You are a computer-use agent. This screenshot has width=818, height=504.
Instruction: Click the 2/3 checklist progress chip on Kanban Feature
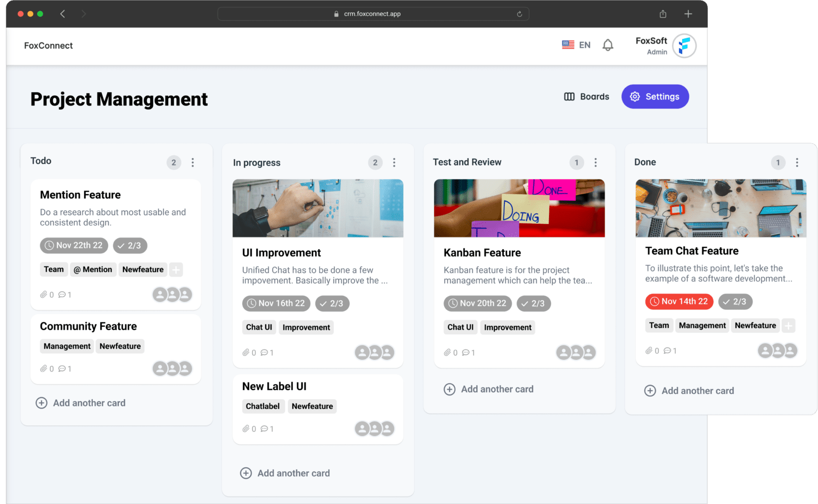point(534,303)
